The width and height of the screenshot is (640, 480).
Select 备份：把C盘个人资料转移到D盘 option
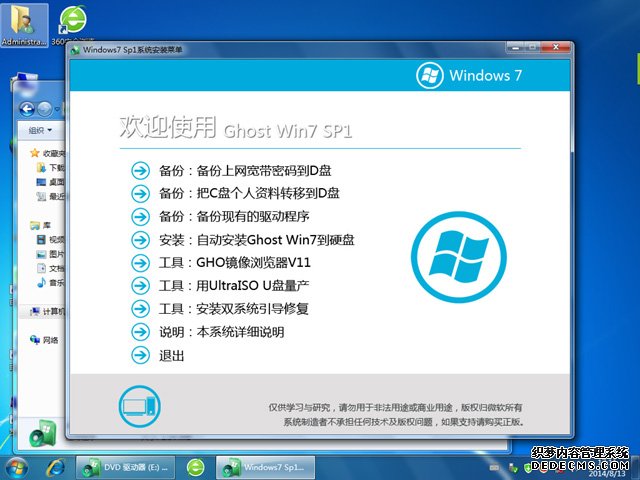tap(249, 193)
